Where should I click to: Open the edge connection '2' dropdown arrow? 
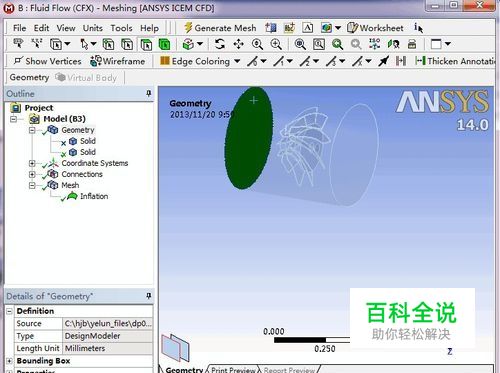[316, 61]
